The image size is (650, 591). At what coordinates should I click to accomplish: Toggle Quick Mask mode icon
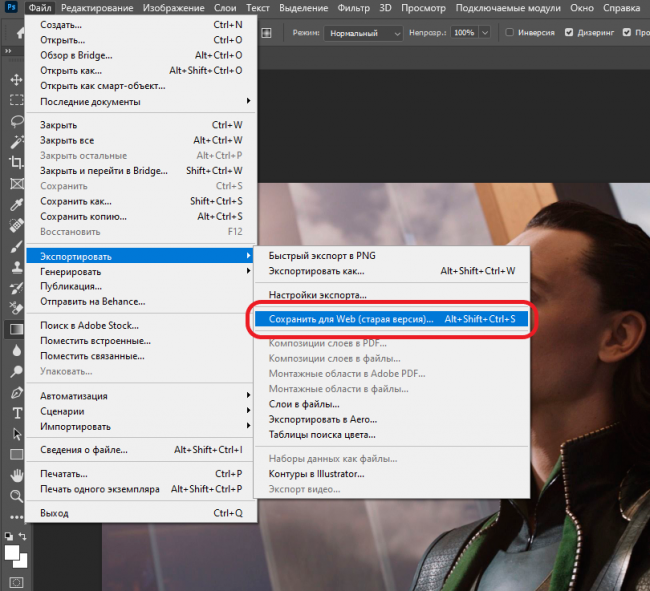coord(16,582)
